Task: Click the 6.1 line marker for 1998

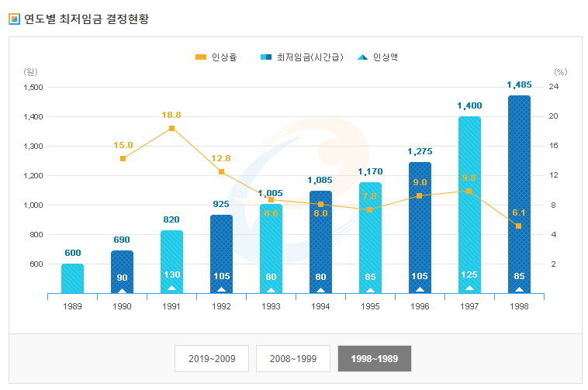Action: (519, 226)
